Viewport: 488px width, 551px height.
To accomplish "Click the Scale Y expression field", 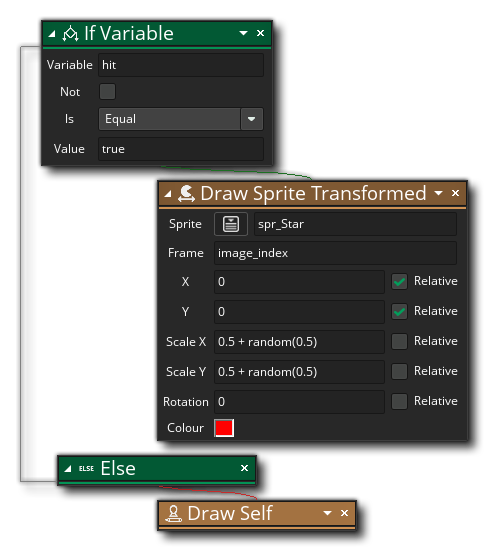I will click(299, 372).
